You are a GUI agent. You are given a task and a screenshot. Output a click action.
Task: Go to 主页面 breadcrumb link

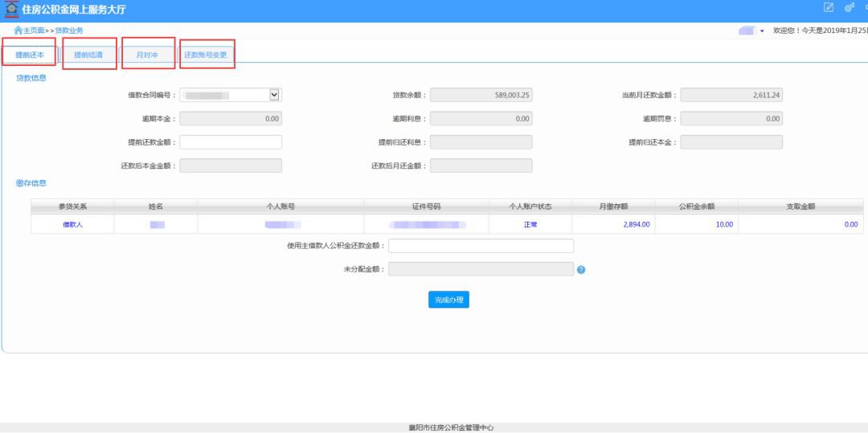34,31
